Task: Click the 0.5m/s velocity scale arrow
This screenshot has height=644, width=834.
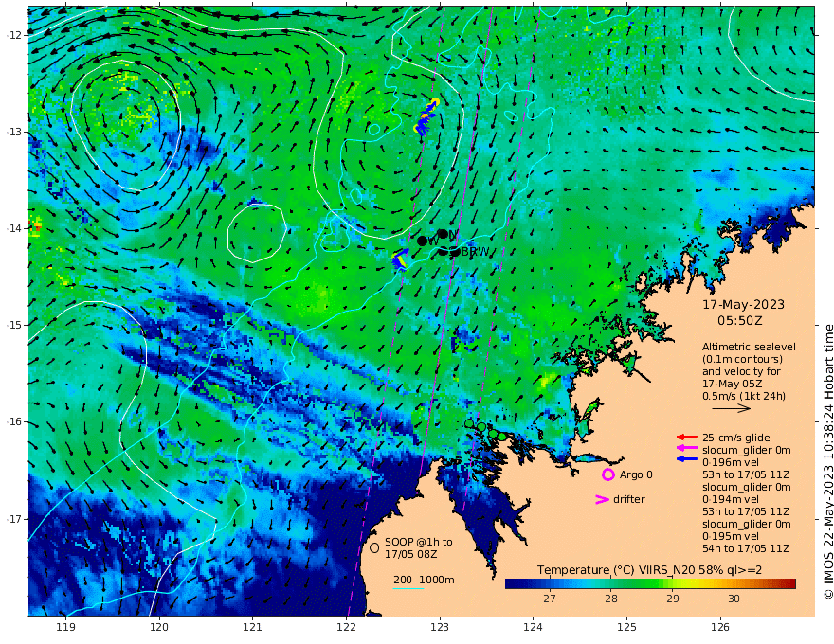Action: click(731, 408)
